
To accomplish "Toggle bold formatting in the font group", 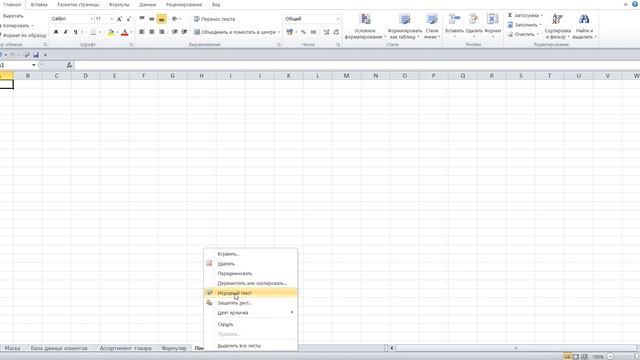I will (56, 32).
